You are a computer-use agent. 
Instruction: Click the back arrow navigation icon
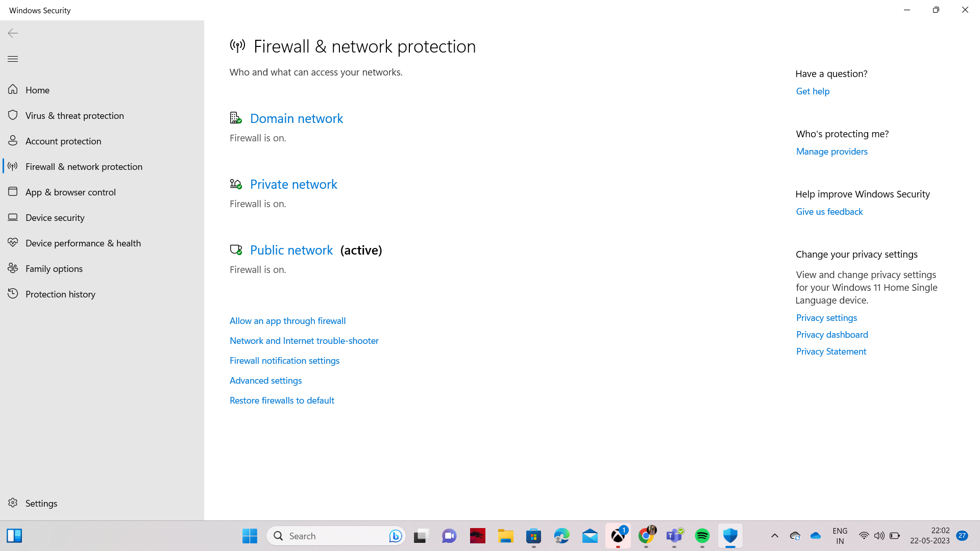pos(12,33)
